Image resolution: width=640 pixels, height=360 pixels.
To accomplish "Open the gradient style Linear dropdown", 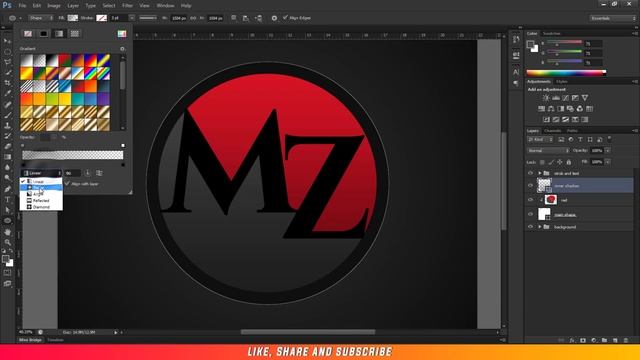I will (x=42, y=173).
